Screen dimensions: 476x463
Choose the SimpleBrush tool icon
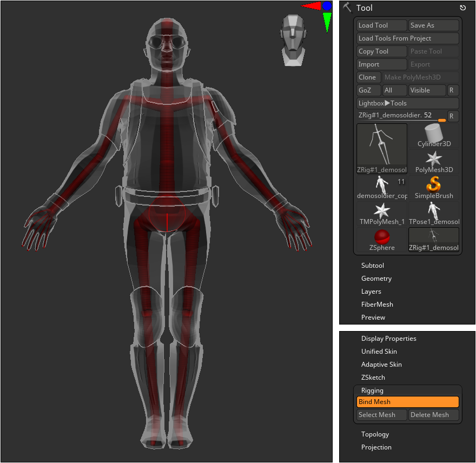(434, 188)
